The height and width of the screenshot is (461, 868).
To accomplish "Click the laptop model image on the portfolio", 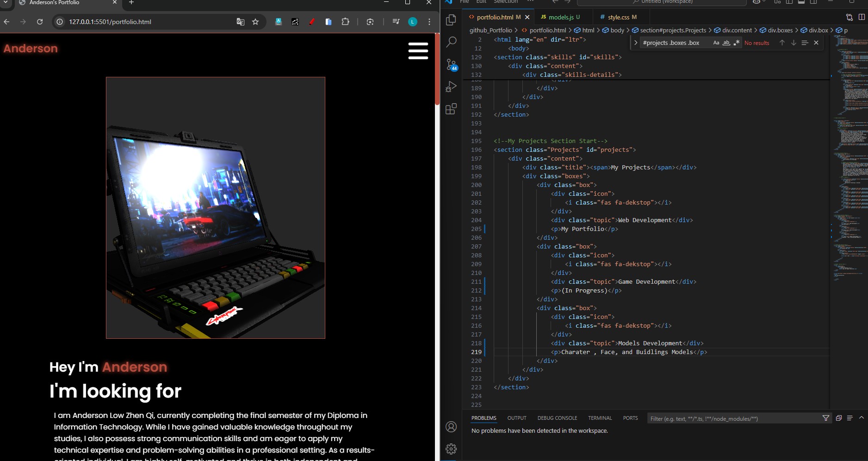I will point(216,208).
